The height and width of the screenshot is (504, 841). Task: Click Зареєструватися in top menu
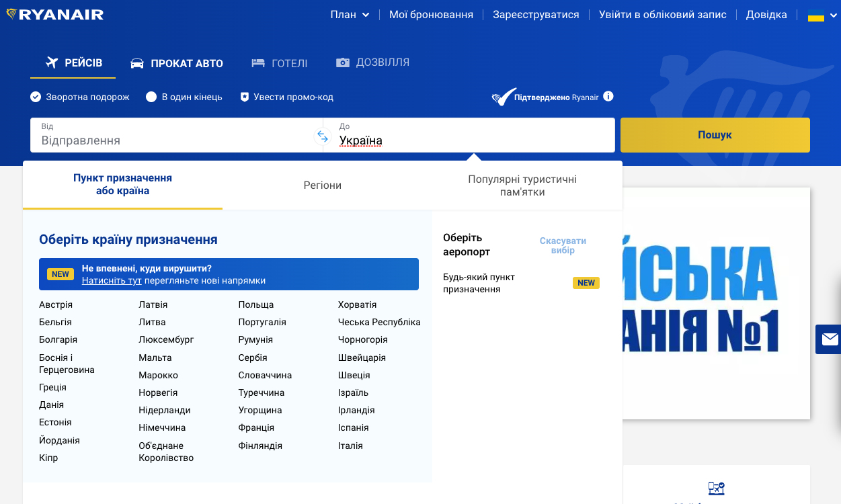click(536, 14)
